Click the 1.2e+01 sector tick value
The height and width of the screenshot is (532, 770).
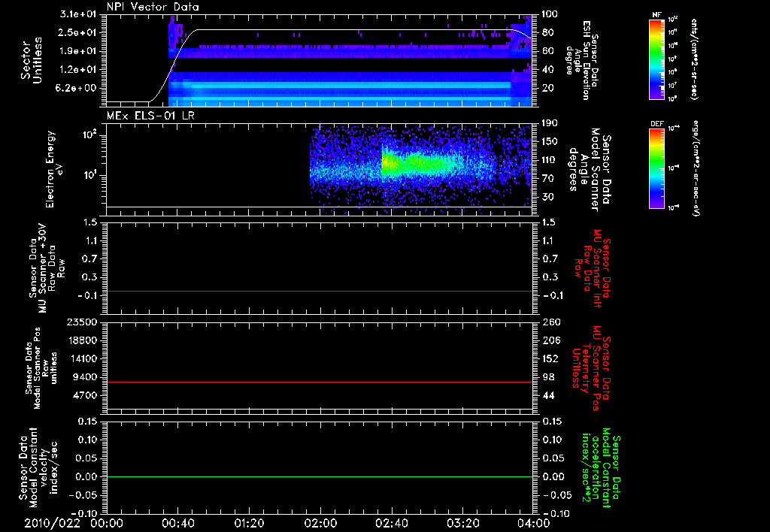[77, 70]
